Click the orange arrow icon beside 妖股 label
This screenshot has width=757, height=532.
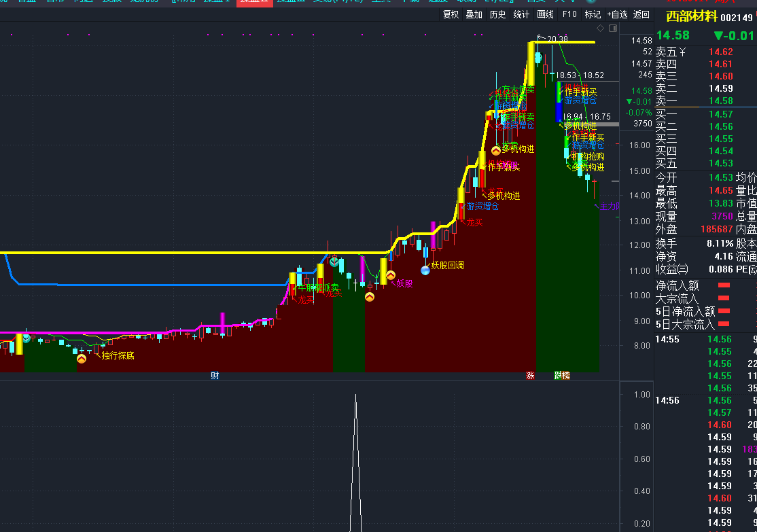(x=391, y=275)
